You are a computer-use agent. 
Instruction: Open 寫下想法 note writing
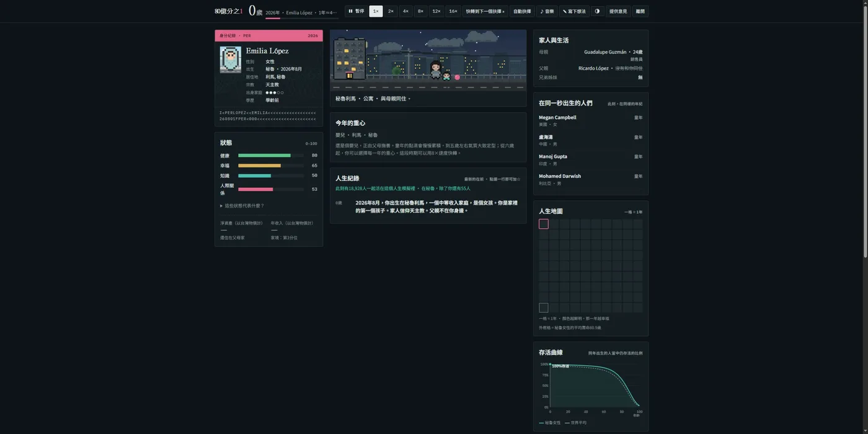click(x=574, y=11)
